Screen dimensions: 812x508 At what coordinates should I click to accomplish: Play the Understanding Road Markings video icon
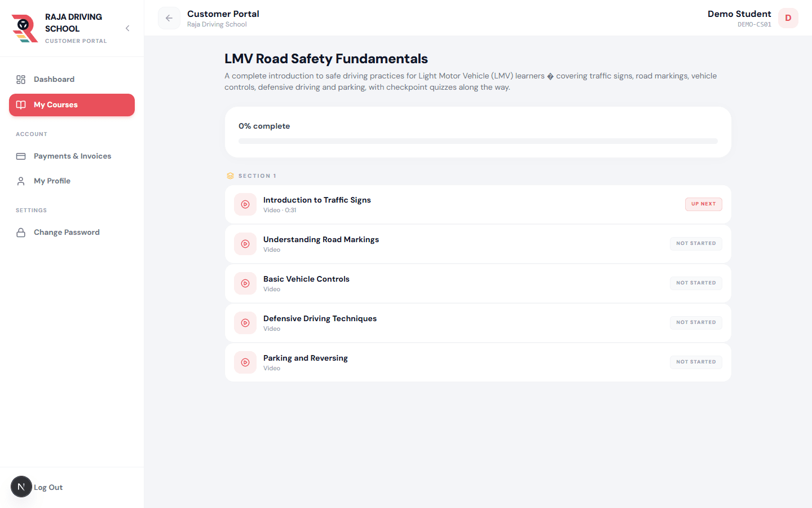pos(245,244)
